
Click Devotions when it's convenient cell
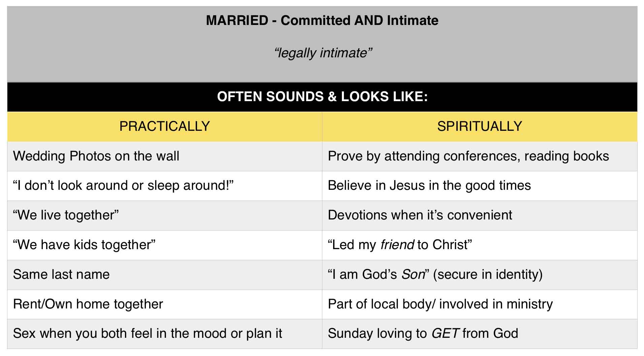point(480,215)
